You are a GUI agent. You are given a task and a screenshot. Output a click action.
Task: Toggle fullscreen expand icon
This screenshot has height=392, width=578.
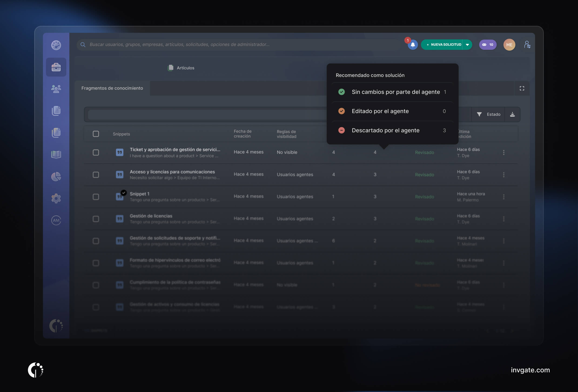click(522, 88)
